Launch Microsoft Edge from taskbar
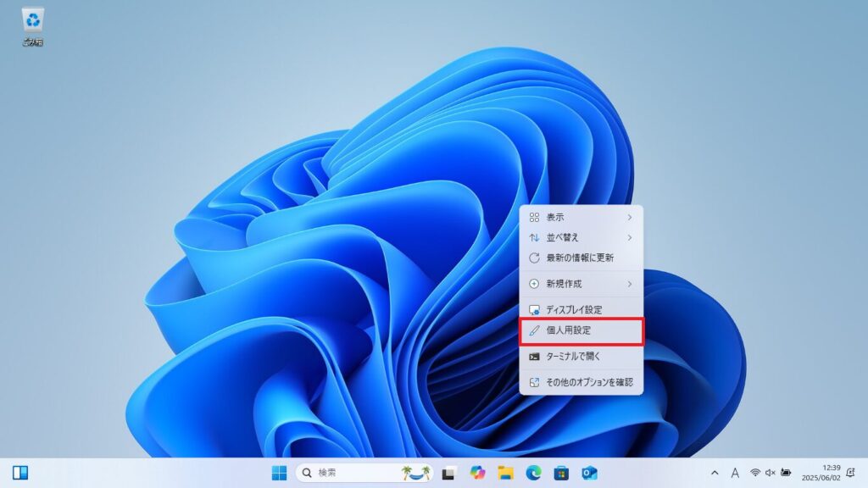The image size is (868, 488). pos(533,473)
